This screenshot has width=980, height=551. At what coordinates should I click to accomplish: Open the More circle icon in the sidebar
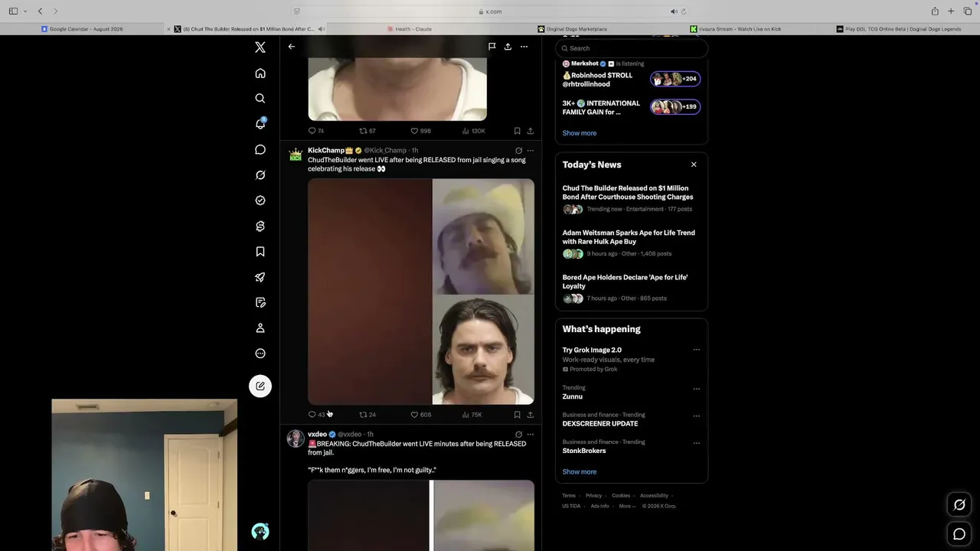(260, 354)
